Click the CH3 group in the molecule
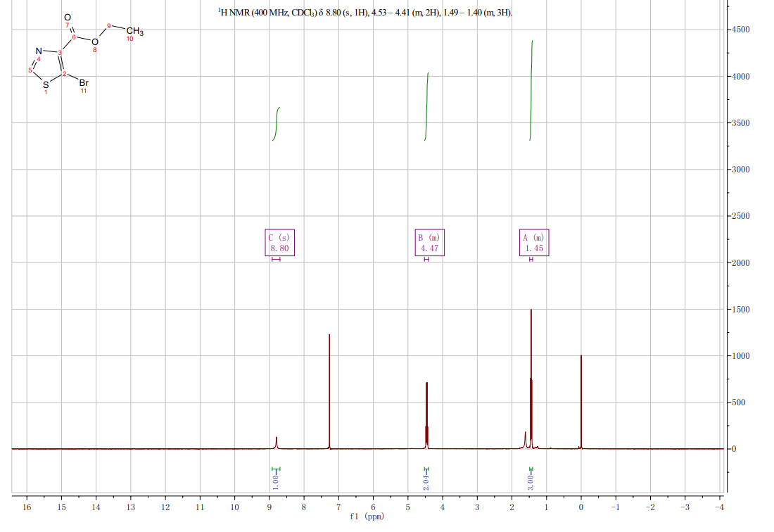The width and height of the screenshot is (774, 532). click(x=134, y=32)
